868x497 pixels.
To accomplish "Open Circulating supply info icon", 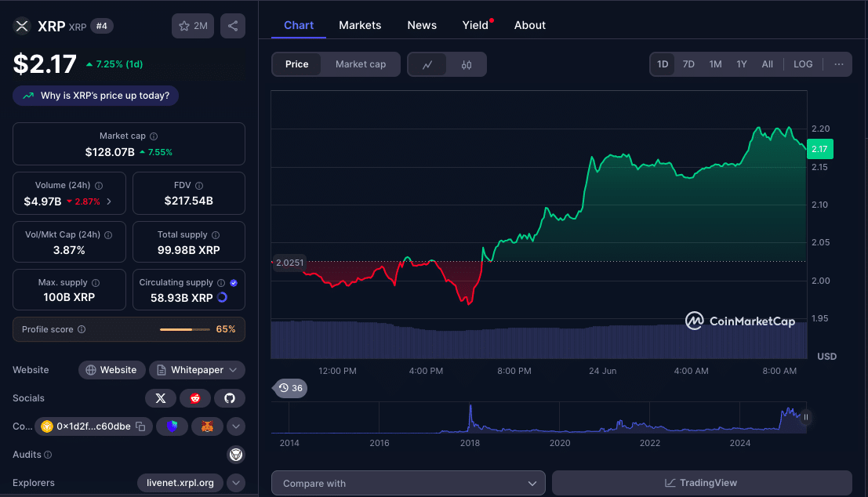I will point(221,283).
